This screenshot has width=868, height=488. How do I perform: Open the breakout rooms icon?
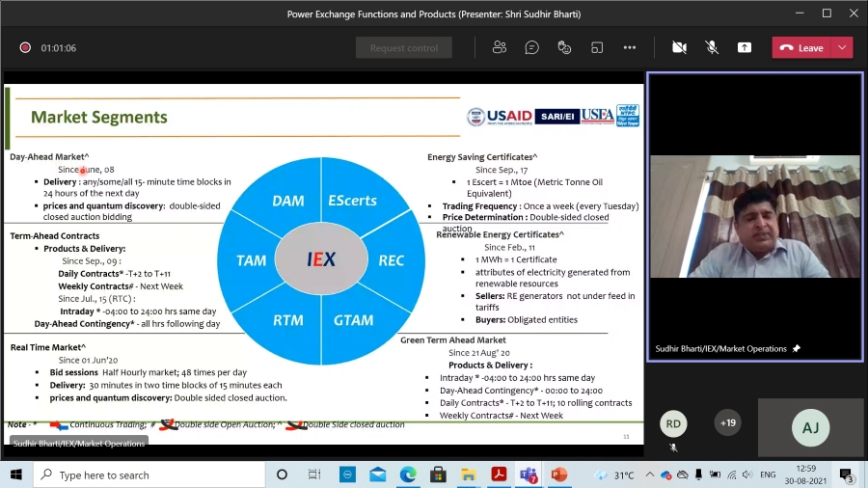597,47
